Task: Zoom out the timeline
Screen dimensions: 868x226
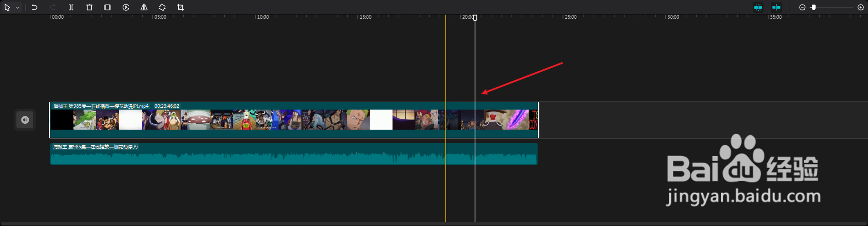Action: pos(802,7)
